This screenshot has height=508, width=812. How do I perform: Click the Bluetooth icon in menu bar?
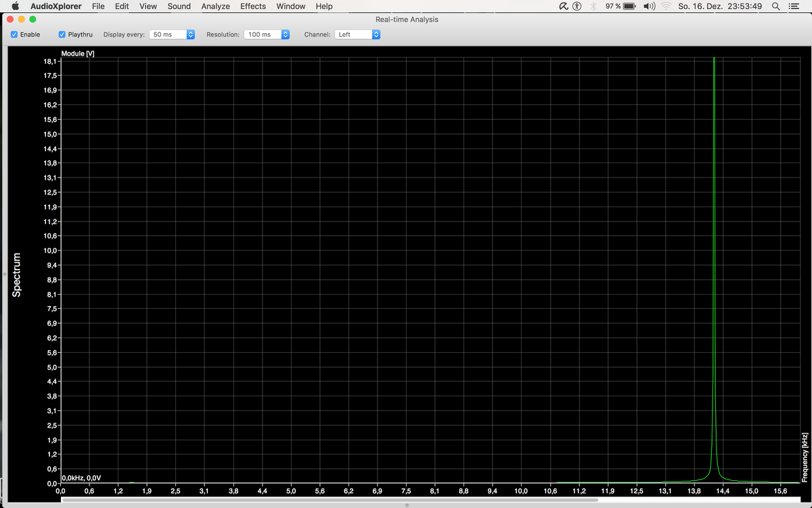point(593,6)
